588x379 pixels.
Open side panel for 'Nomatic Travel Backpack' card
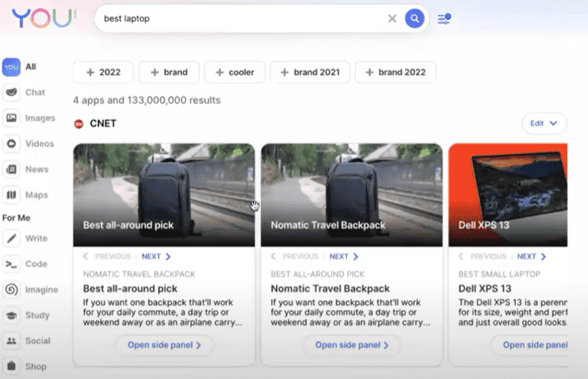click(352, 345)
